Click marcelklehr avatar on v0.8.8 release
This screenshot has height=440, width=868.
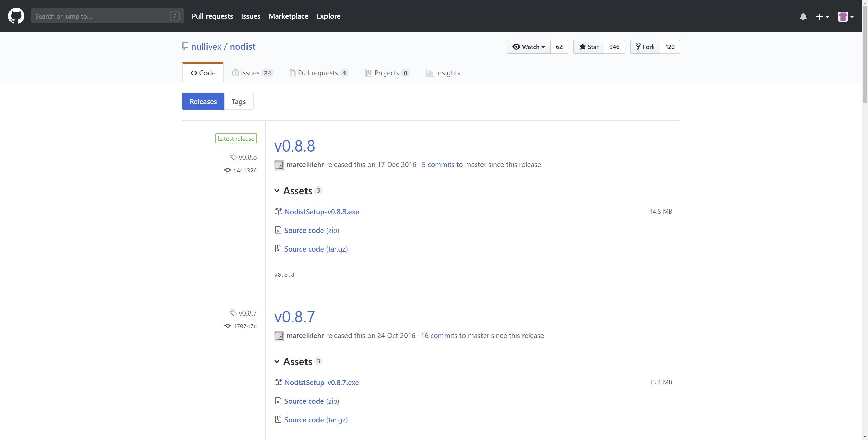tap(279, 165)
